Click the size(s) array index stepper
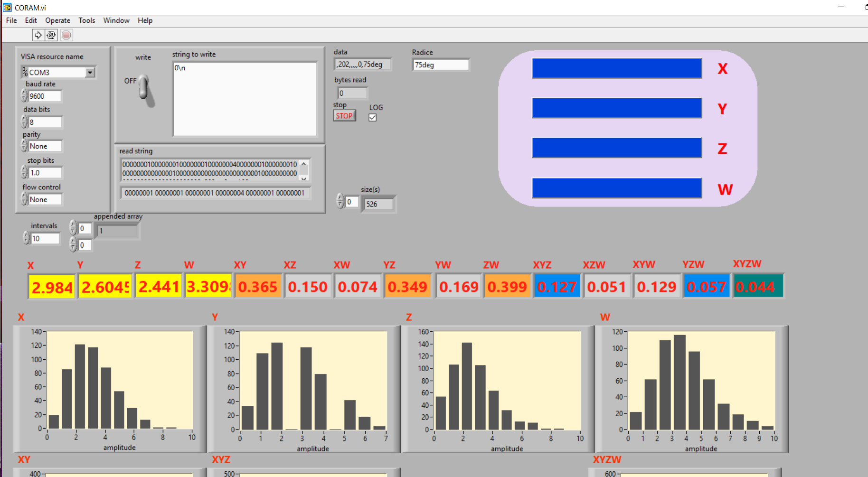The width and height of the screenshot is (868, 477). (x=340, y=201)
